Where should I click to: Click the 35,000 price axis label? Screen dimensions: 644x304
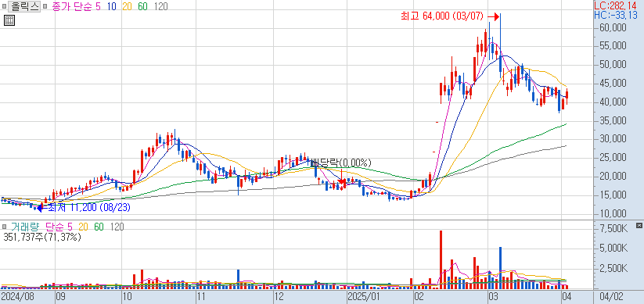[x=613, y=120]
